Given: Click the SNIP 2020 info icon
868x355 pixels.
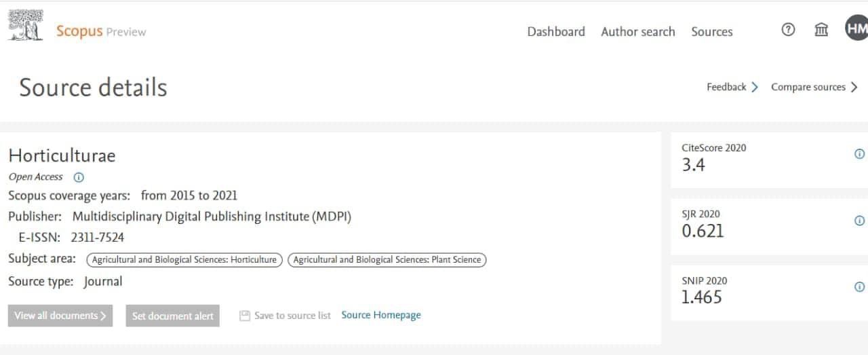Looking at the screenshot, I should pos(859,287).
